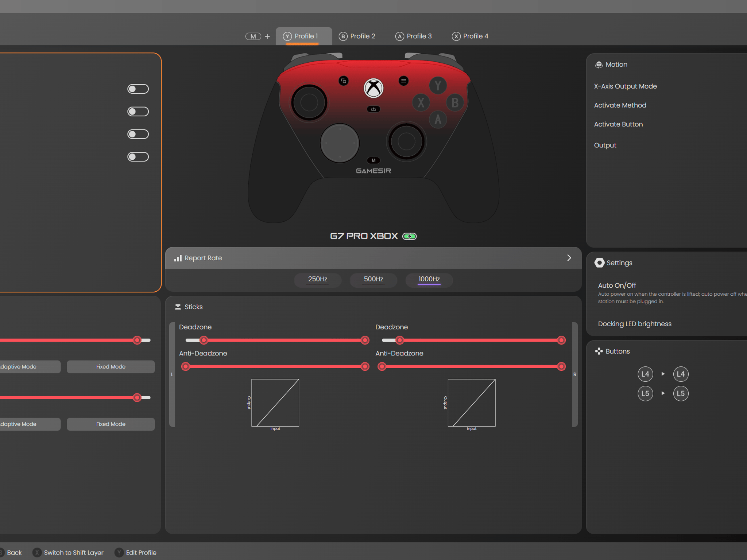Expand Report Rate with chevron arrow
The width and height of the screenshot is (747, 560).
[569, 258]
